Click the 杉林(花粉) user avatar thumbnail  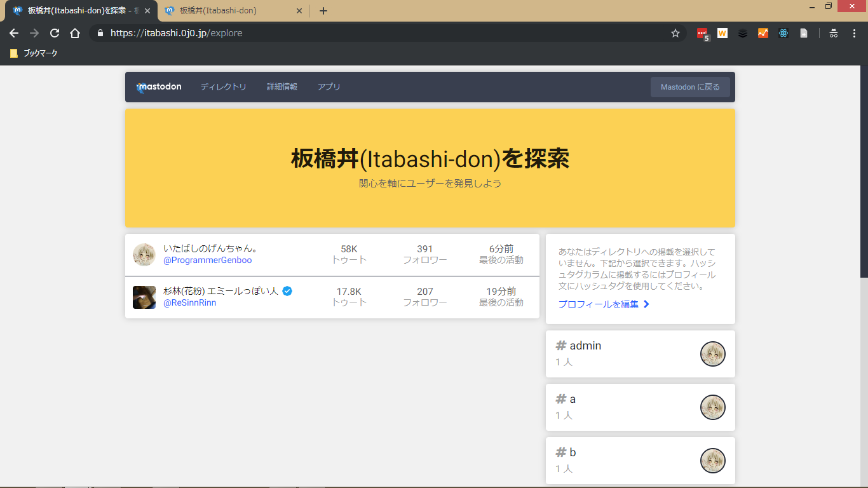144,297
